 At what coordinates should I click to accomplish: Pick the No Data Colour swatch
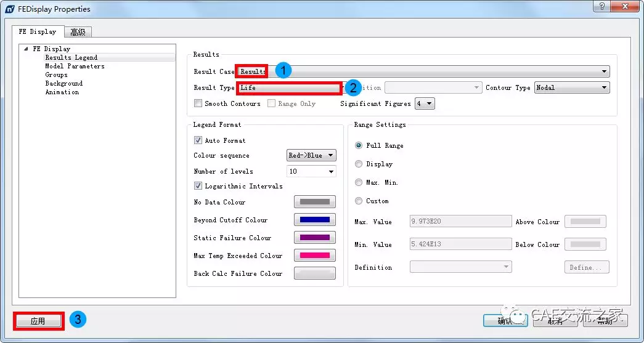coord(315,202)
